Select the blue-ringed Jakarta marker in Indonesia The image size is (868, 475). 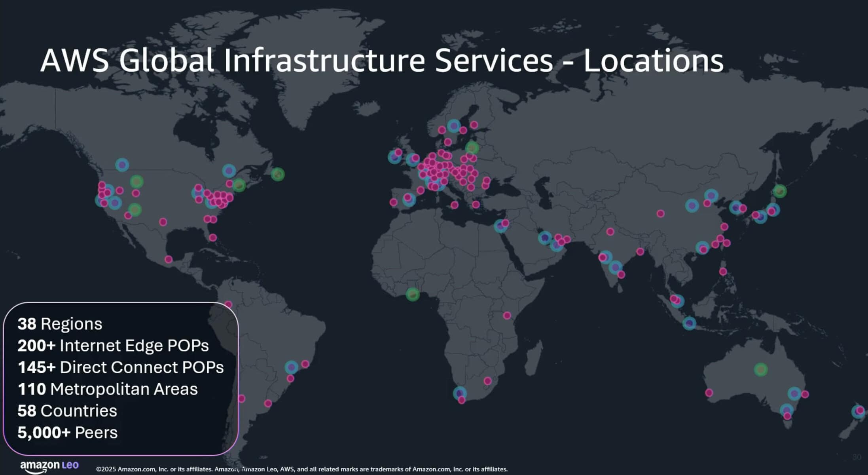(x=689, y=323)
